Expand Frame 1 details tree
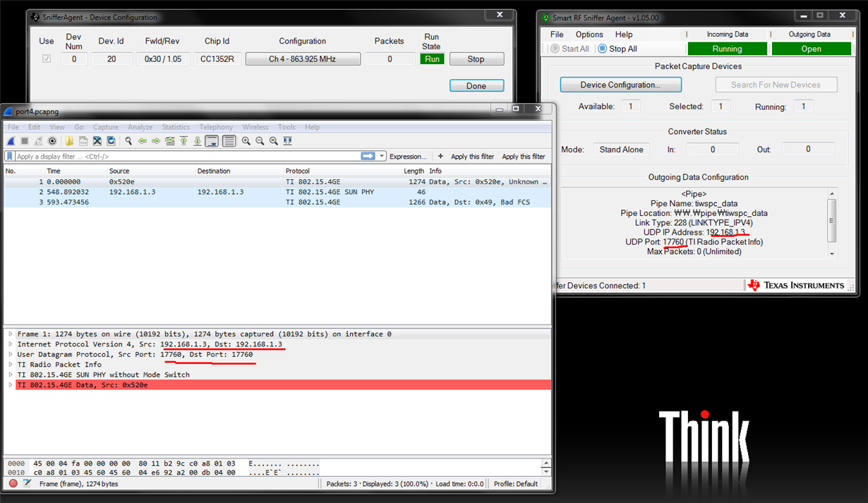 11,334
